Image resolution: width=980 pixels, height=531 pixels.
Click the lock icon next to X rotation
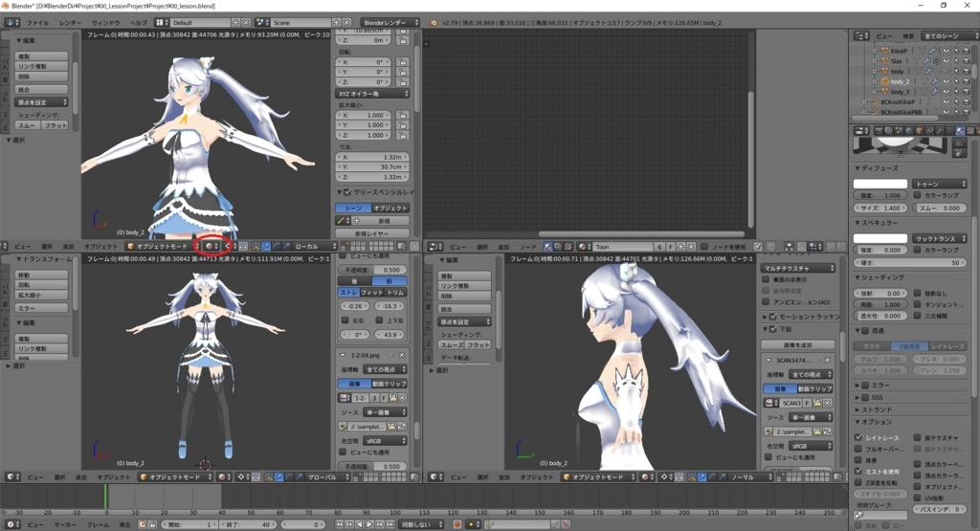click(x=403, y=62)
